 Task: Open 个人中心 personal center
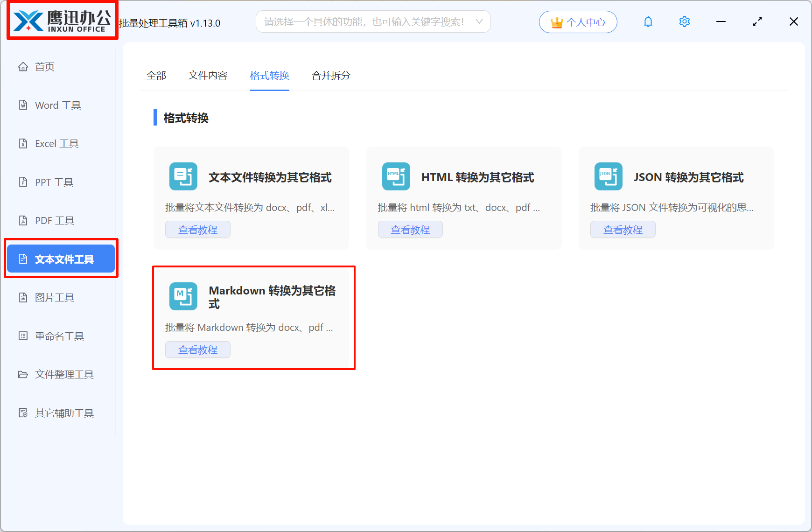tap(578, 21)
